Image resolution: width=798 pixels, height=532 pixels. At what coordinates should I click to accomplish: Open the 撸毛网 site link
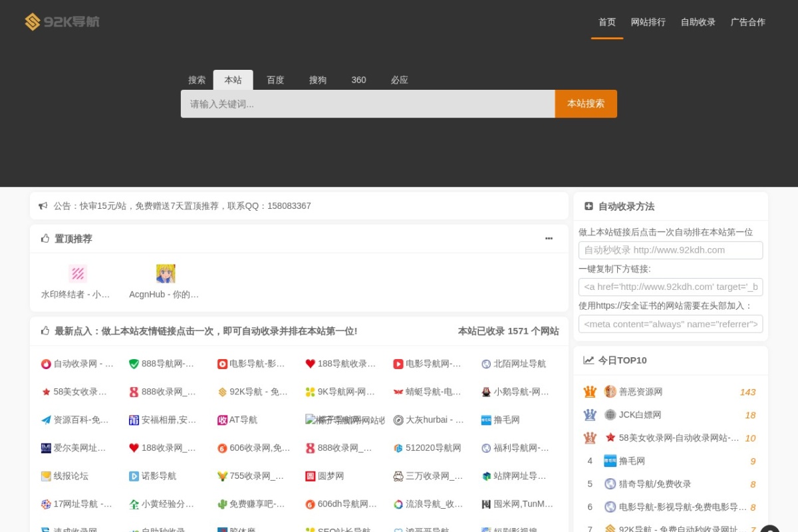[x=505, y=420]
